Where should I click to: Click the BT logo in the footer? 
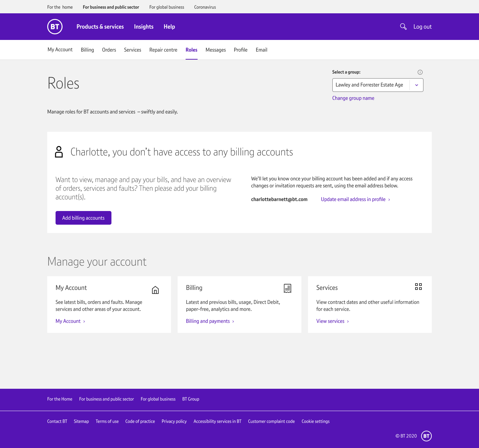[x=426, y=436]
